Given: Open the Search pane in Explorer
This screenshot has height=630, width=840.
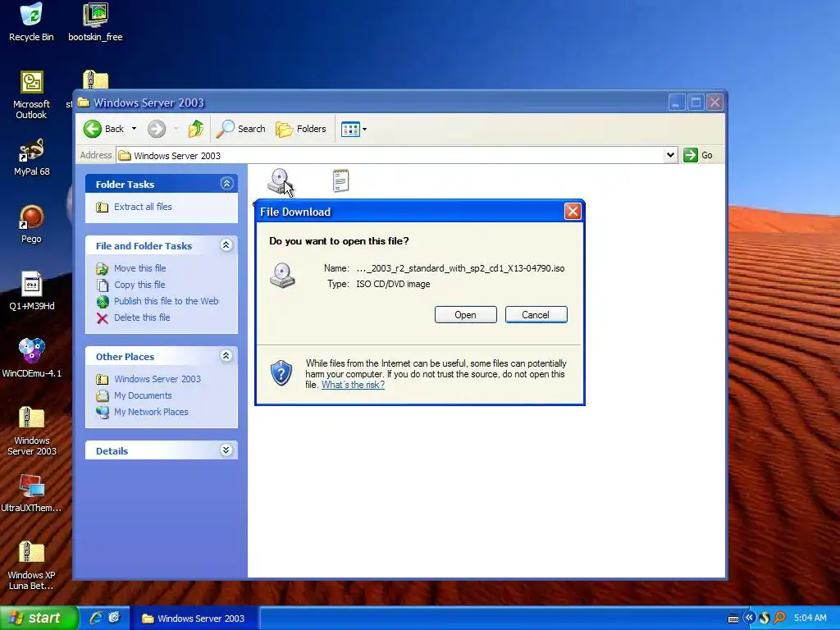Looking at the screenshot, I should point(241,129).
